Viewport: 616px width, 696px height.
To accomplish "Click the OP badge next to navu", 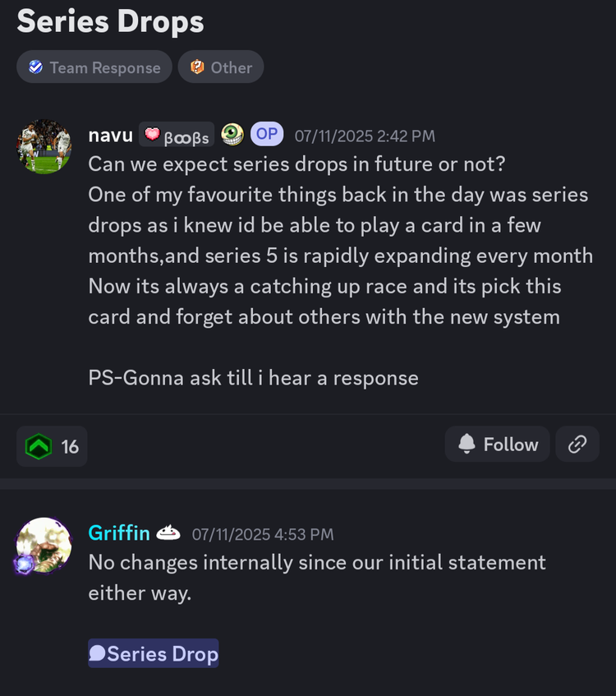I will [x=267, y=134].
